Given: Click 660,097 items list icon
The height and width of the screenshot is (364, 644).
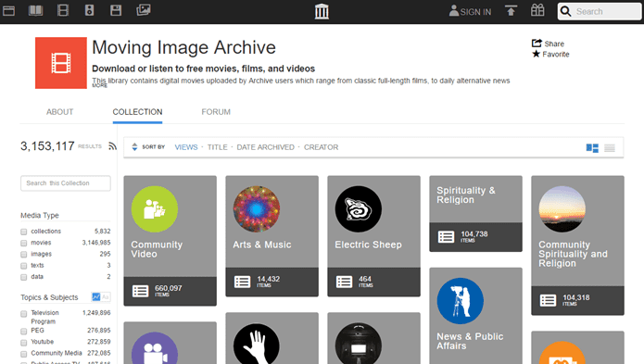Looking at the screenshot, I should 140,291.
